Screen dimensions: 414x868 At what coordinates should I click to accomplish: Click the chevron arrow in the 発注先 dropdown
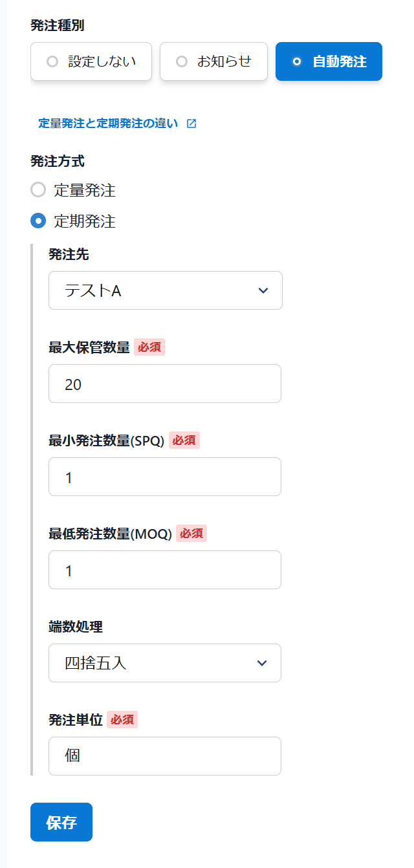click(x=263, y=290)
